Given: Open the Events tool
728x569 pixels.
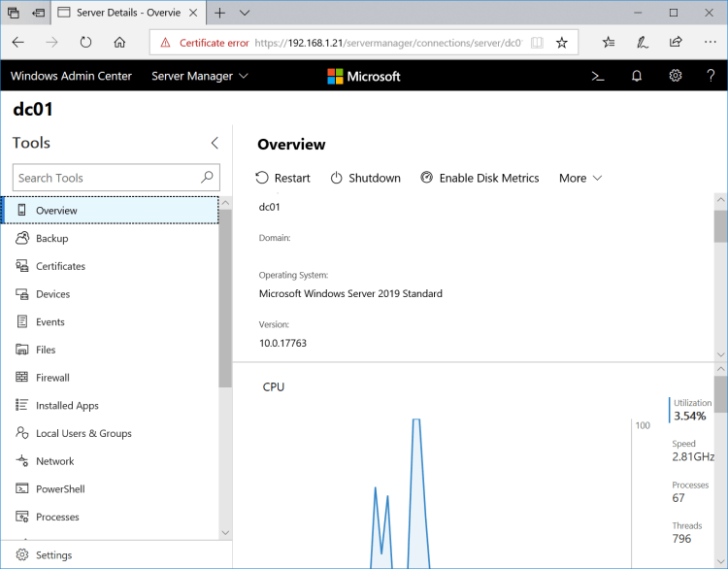Looking at the screenshot, I should point(50,322).
